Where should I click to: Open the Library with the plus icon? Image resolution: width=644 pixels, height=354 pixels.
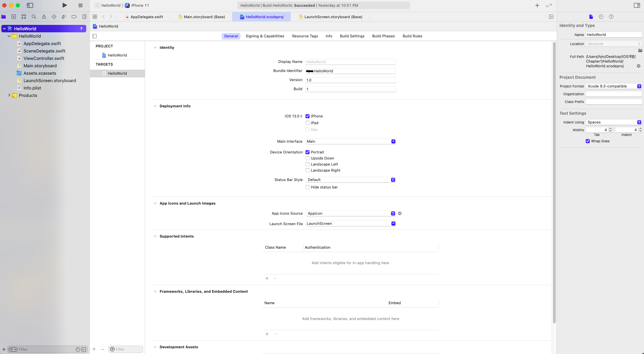pyautogui.click(x=537, y=5)
